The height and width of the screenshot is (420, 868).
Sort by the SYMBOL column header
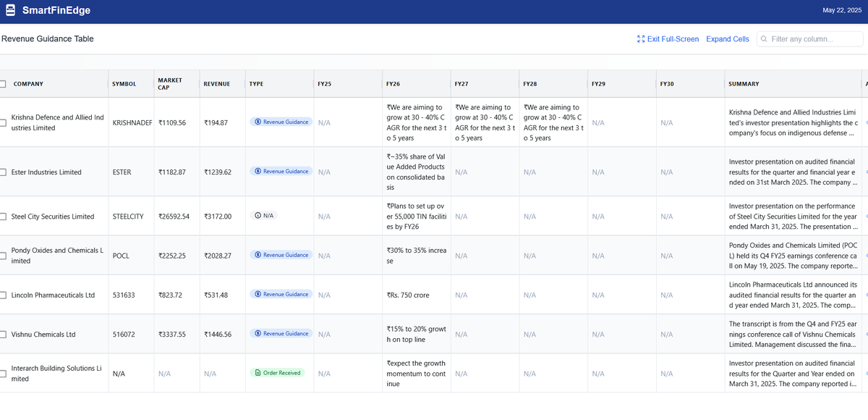point(124,84)
